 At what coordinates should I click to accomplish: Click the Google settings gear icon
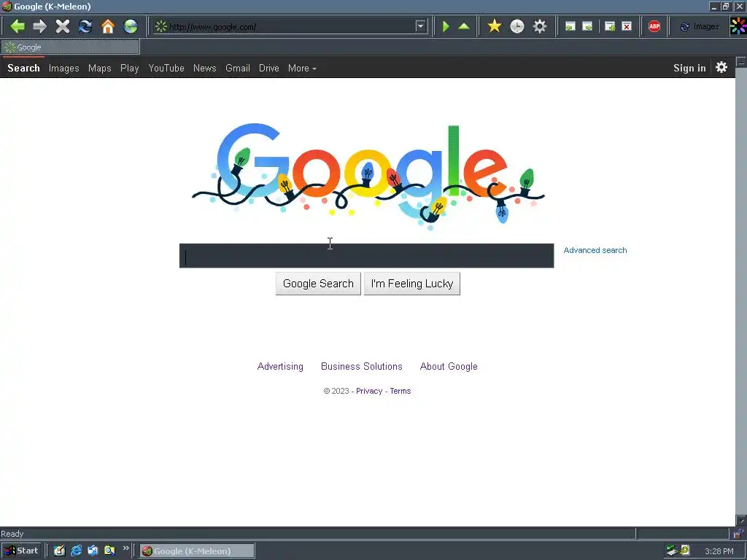721,68
